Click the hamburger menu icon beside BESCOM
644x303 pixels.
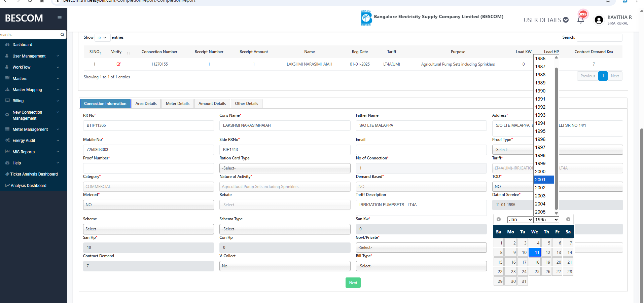click(x=60, y=18)
